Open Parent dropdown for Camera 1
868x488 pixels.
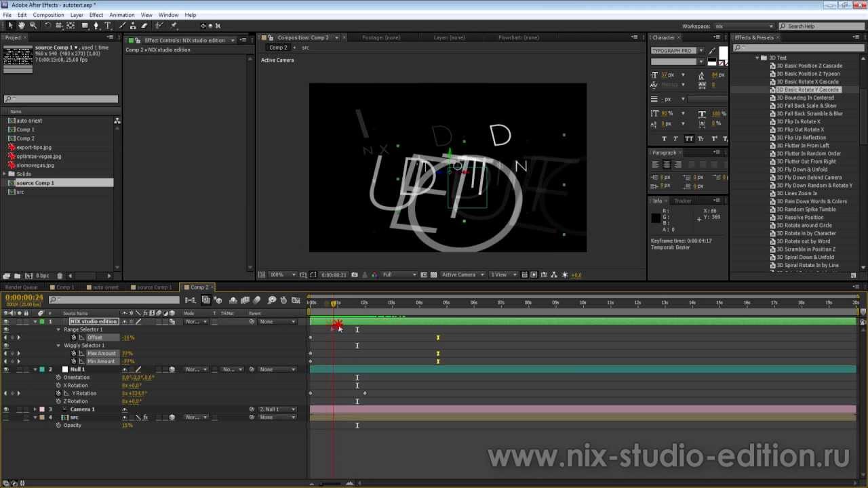(277, 409)
